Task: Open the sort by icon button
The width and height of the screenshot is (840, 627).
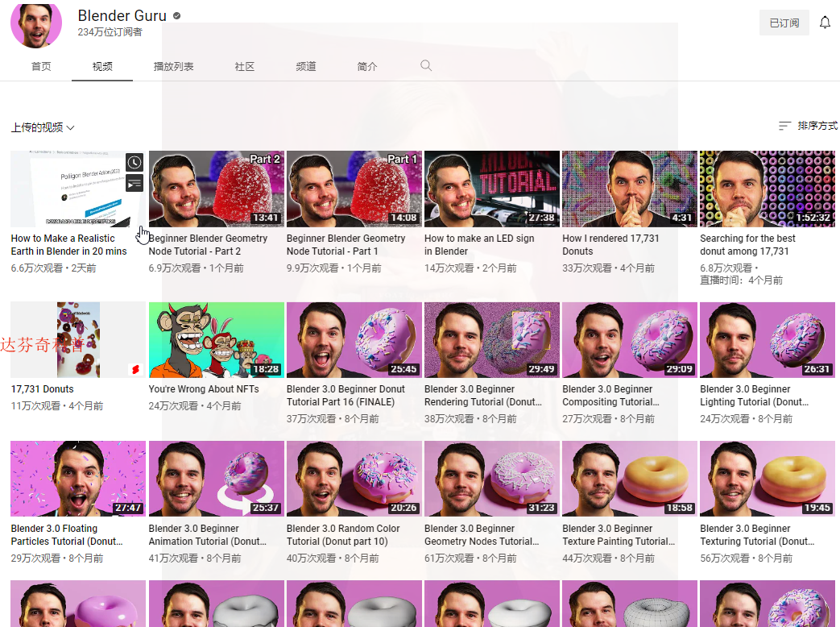Action: tap(784, 126)
